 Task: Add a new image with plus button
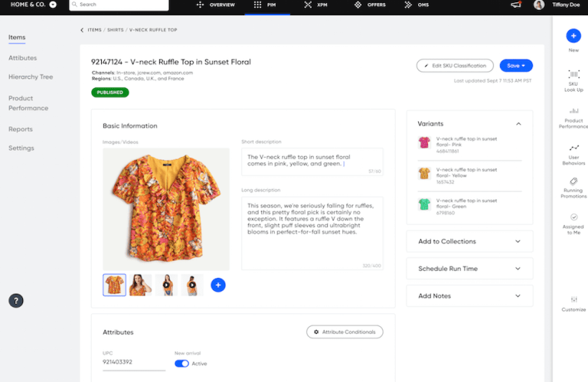(x=217, y=285)
